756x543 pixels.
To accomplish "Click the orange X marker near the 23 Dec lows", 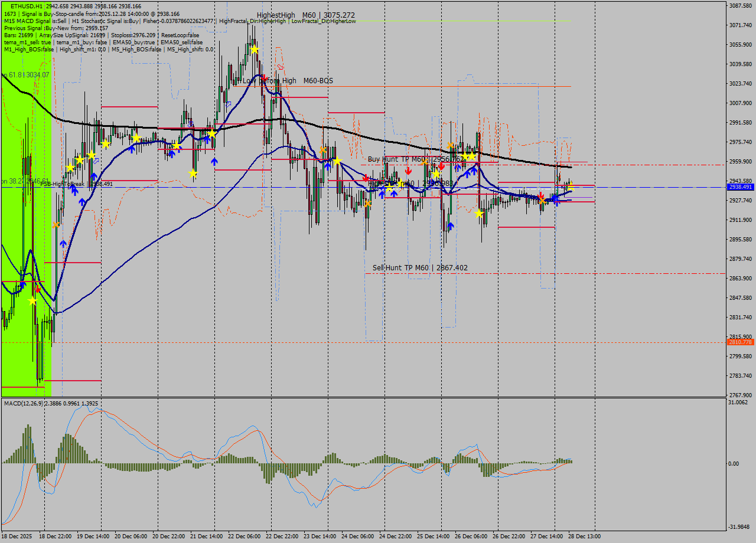I will (x=367, y=204).
